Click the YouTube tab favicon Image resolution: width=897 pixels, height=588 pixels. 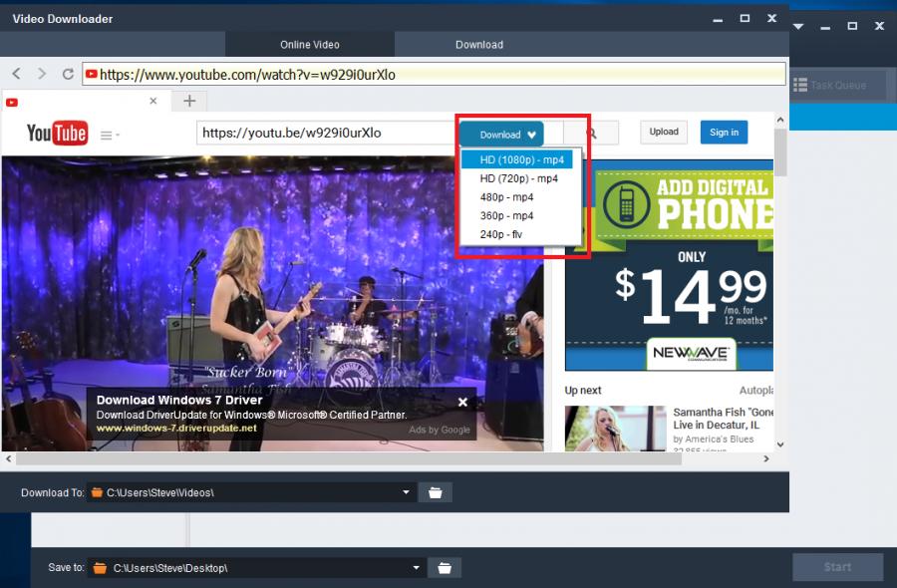(x=12, y=103)
